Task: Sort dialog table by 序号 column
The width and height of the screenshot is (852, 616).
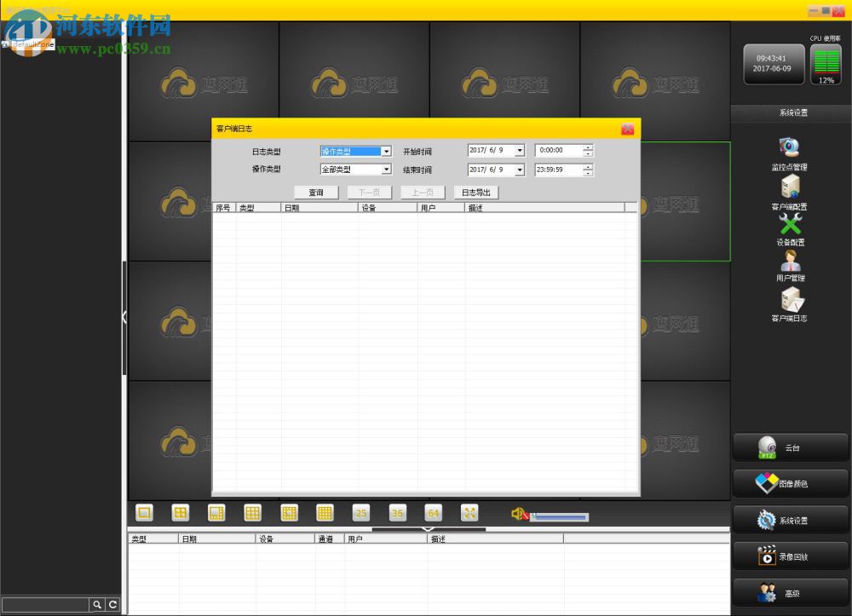Action: [224, 208]
